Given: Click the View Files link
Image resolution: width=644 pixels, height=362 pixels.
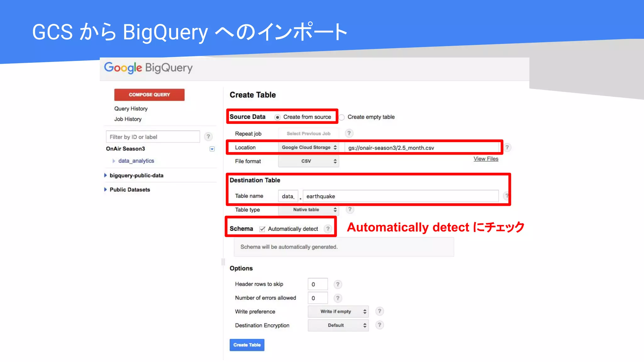Looking at the screenshot, I should (486, 159).
